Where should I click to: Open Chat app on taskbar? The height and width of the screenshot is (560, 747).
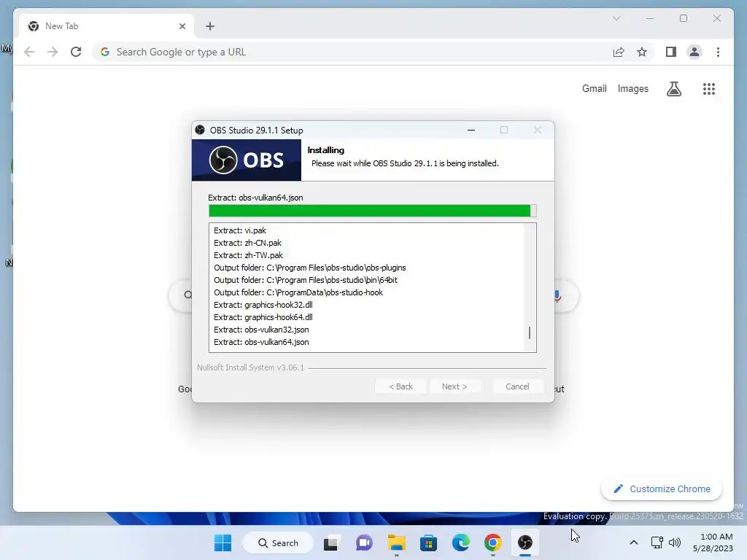364,542
